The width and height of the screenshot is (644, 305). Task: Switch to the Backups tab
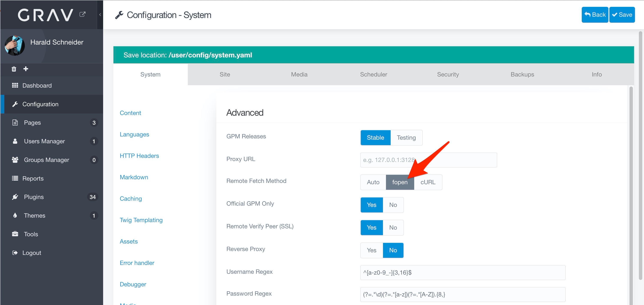point(522,74)
